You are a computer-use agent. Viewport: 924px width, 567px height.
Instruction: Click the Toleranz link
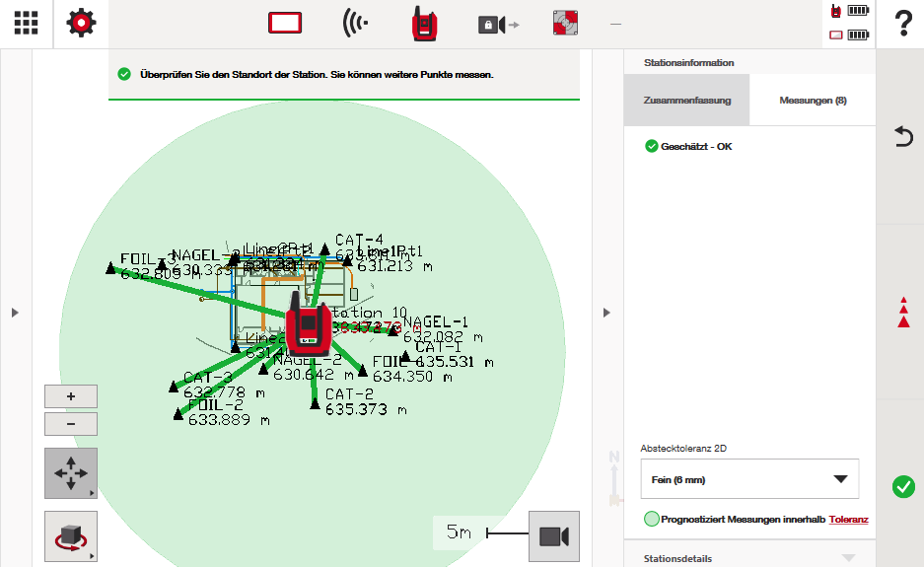(x=848, y=519)
